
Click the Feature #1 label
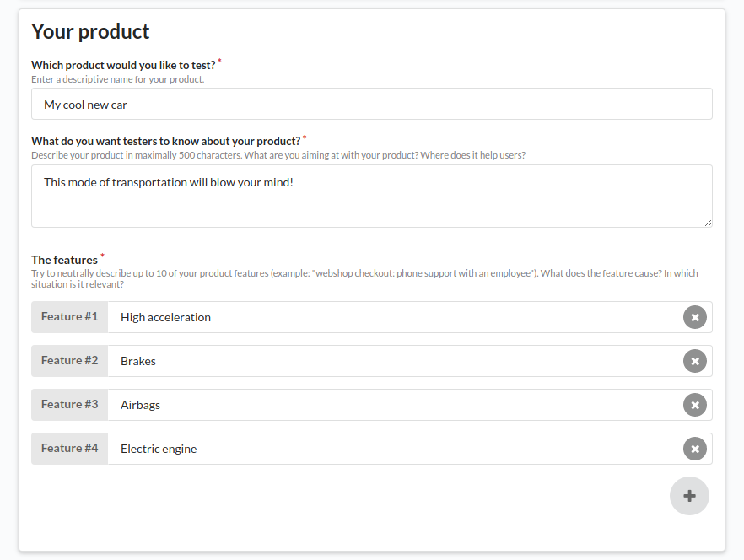(70, 317)
